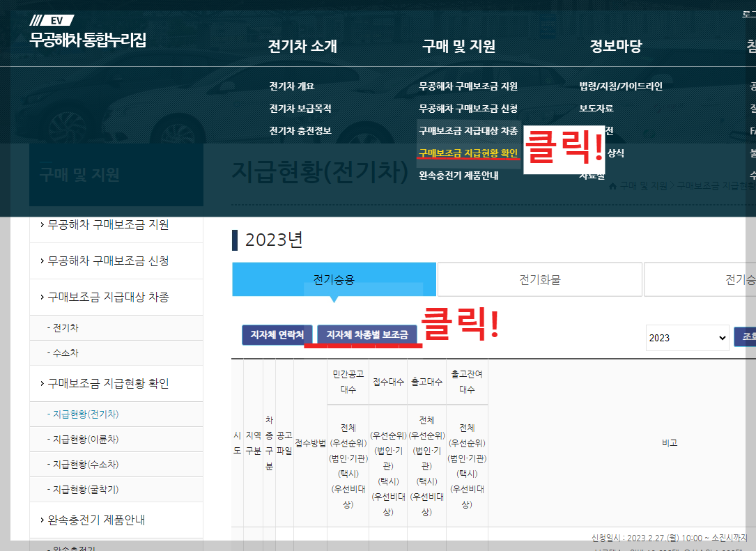756x551 pixels.
Task: Open the 2023 year dropdown
Action: tap(686, 337)
